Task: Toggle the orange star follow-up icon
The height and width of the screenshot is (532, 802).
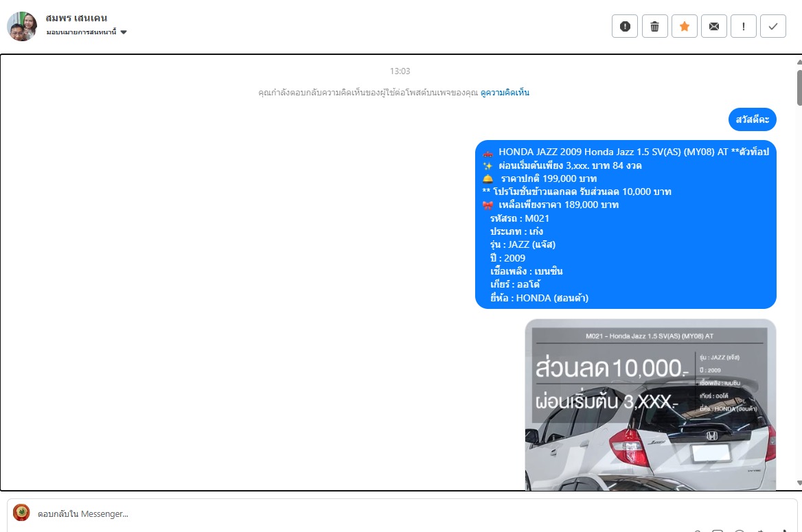Action: click(684, 27)
